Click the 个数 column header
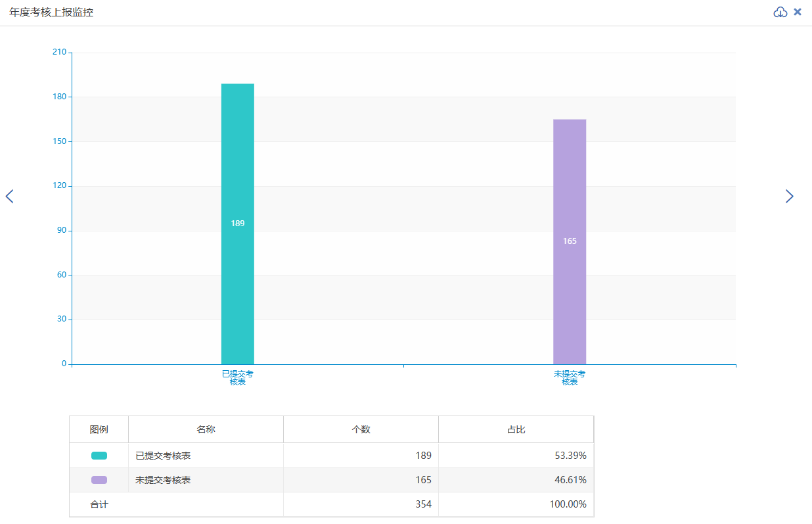Screen dimensions: 812x524 coord(361,429)
